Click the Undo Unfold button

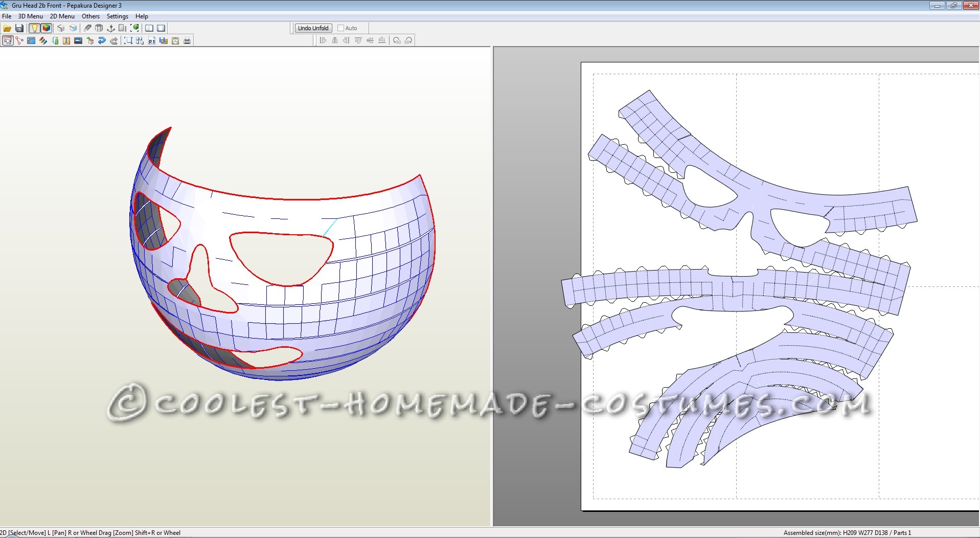coord(313,28)
